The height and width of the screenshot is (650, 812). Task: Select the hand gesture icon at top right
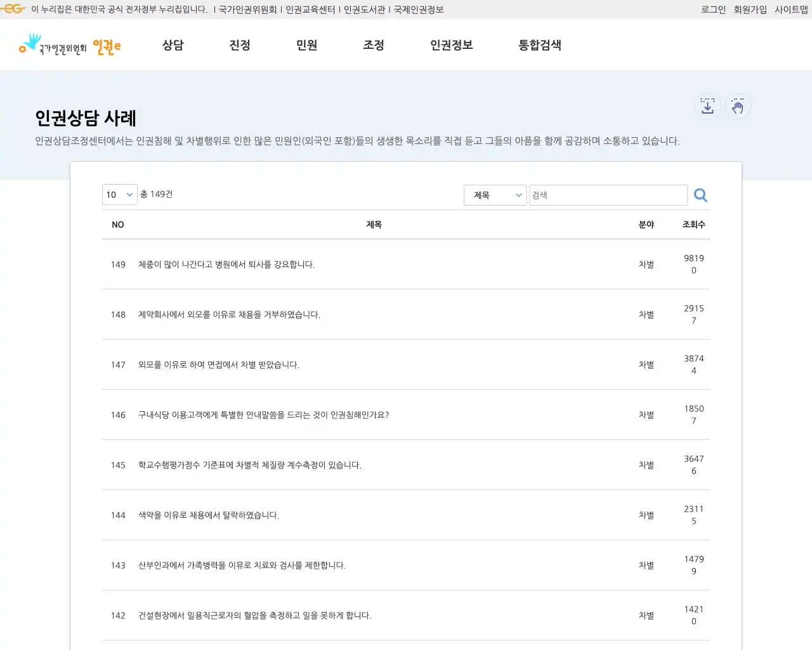(x=738, y=106)
